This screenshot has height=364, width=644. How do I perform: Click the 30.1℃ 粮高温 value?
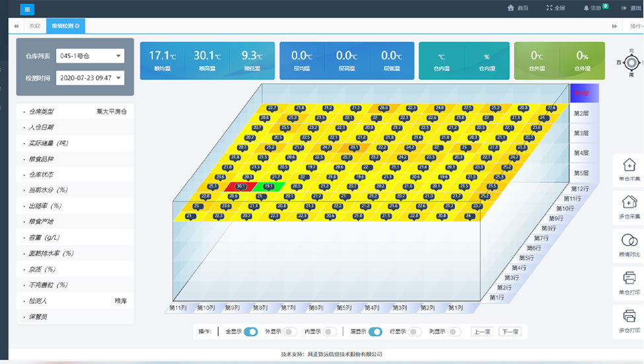(x=207, y=55)
